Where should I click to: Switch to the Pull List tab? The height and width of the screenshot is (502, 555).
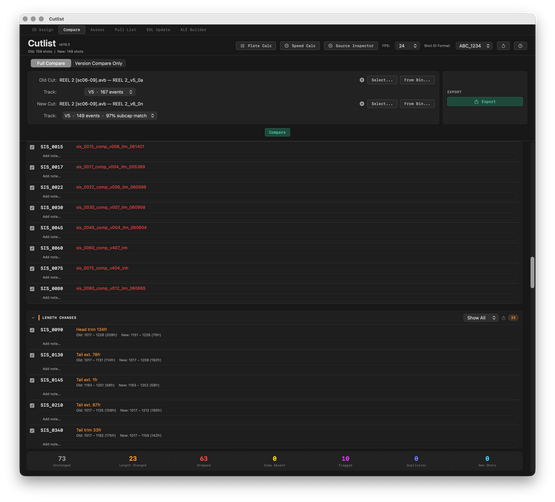point(125,30)
